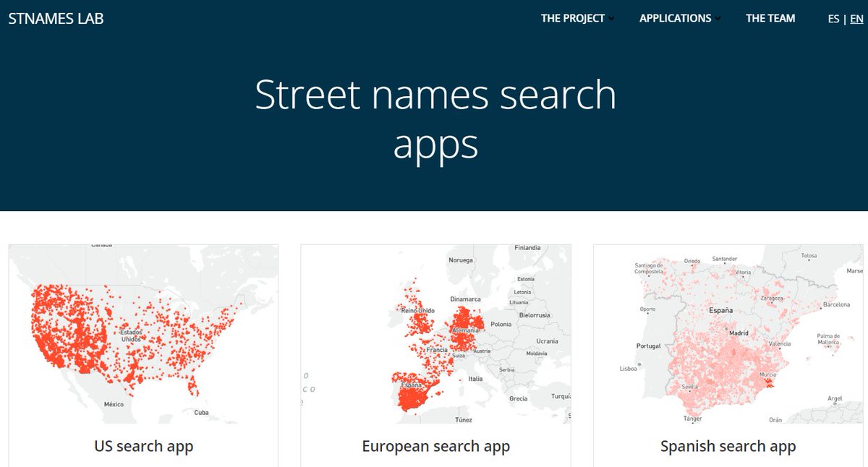The height and width of the screenshot is (467, 868).
Task: Expand the Applications dropdown arrow
Action: 718,20
